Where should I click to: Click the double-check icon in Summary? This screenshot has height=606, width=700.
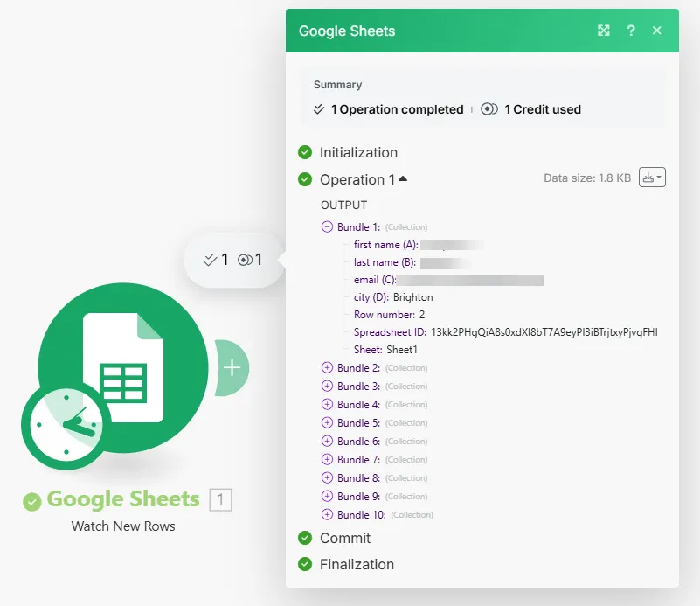319,109
